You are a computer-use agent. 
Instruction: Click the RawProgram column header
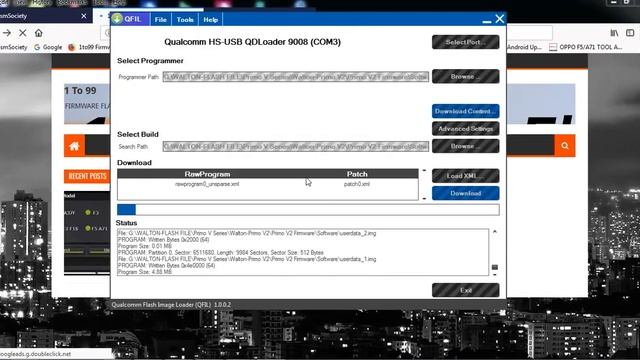pos(207,174)
